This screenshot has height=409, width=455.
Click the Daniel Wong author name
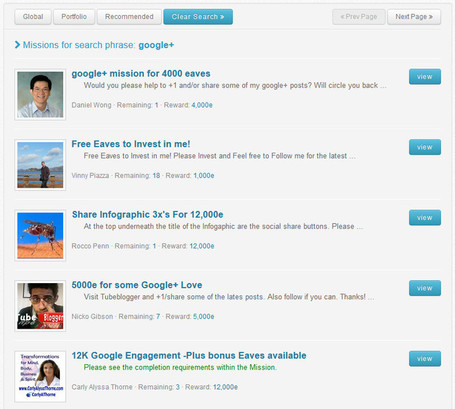[x=91, y=105]
